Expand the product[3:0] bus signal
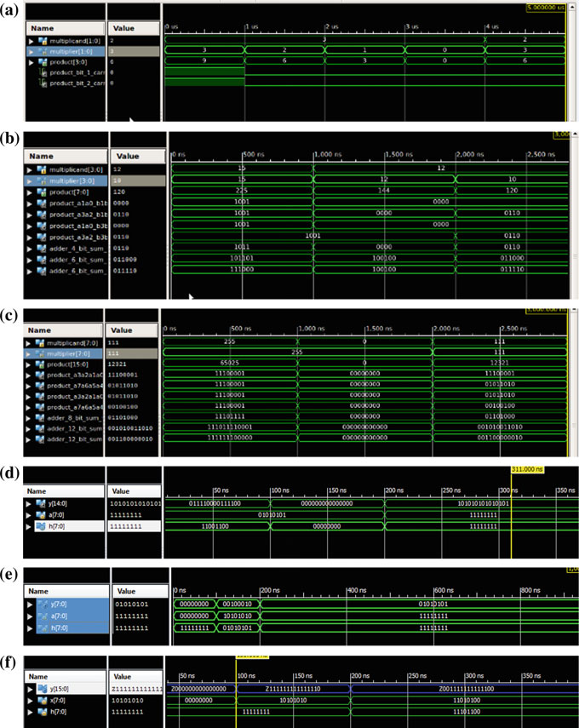Image resolution: width=579 pixels, height=728 pixels. [x=32, y=62]
